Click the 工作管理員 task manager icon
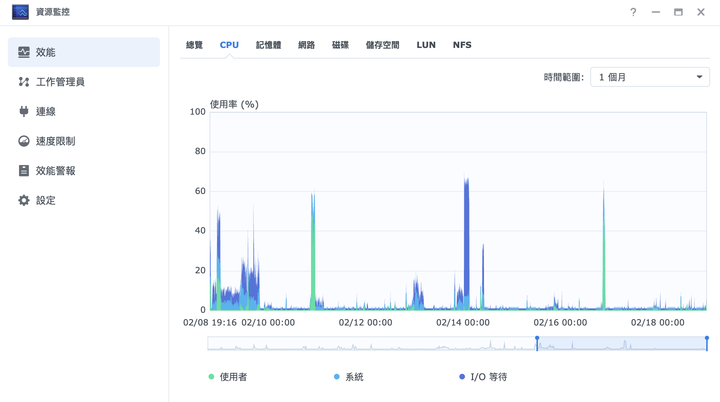This screenshot has height=402, width=720. [24, 82]
